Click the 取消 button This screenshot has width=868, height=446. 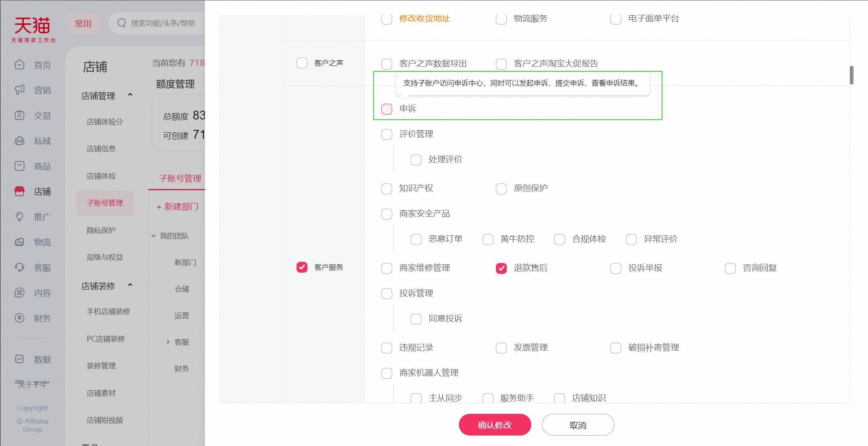578,425
